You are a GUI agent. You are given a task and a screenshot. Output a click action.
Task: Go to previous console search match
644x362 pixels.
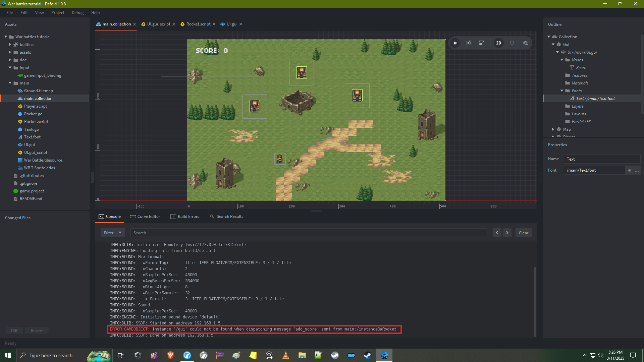tap(497, 233)
